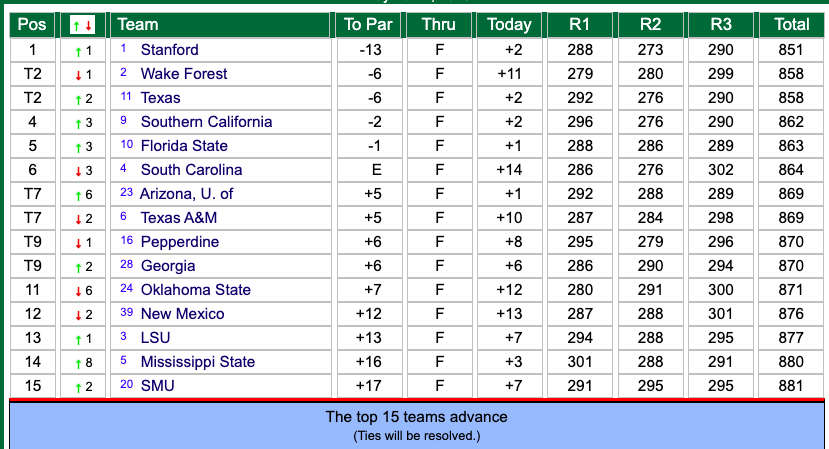This screenshot has width=829, height=449.
Task: Sort by the To Par column header
Action: [368, 25]
